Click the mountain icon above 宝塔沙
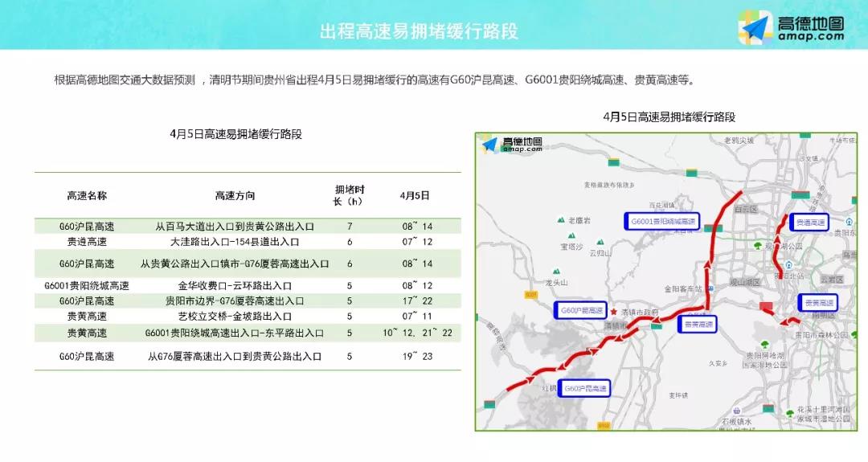The image size is (868, 462). (x=571, y=236)
